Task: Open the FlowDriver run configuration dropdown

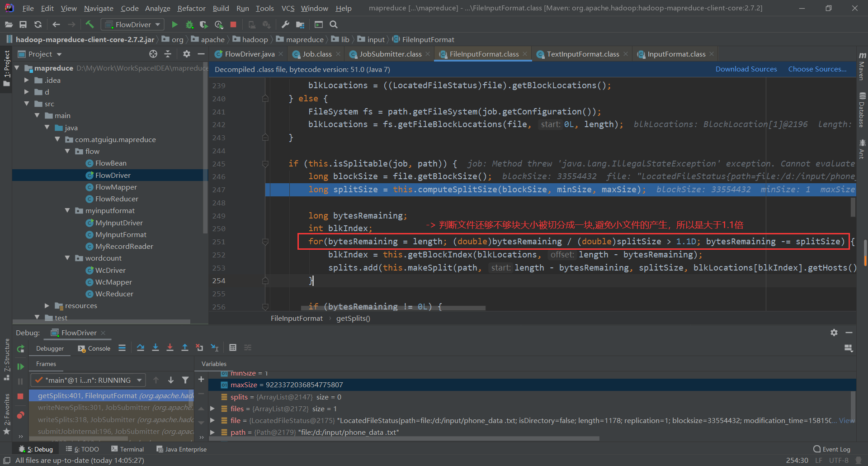Action: click(132, 24)
